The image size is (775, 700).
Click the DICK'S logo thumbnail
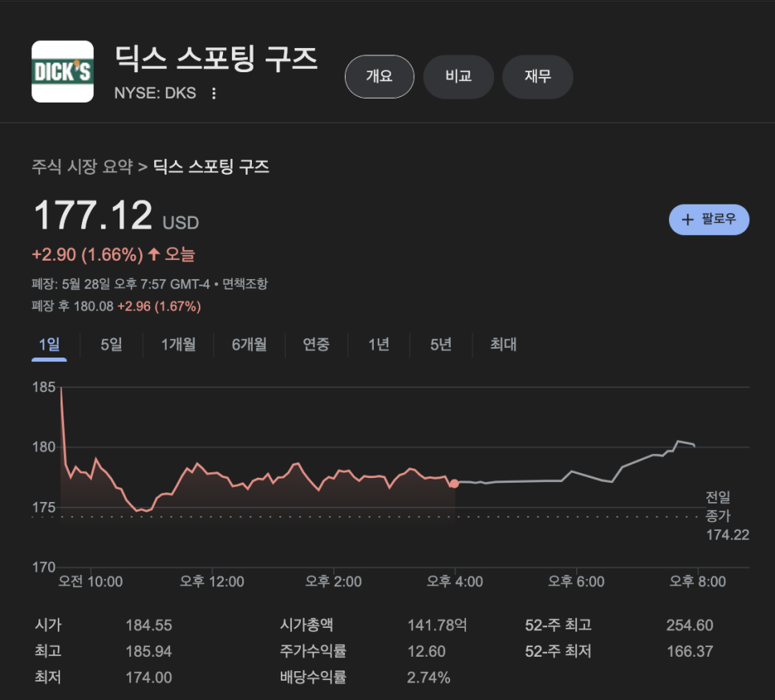(x=63, y=71)
